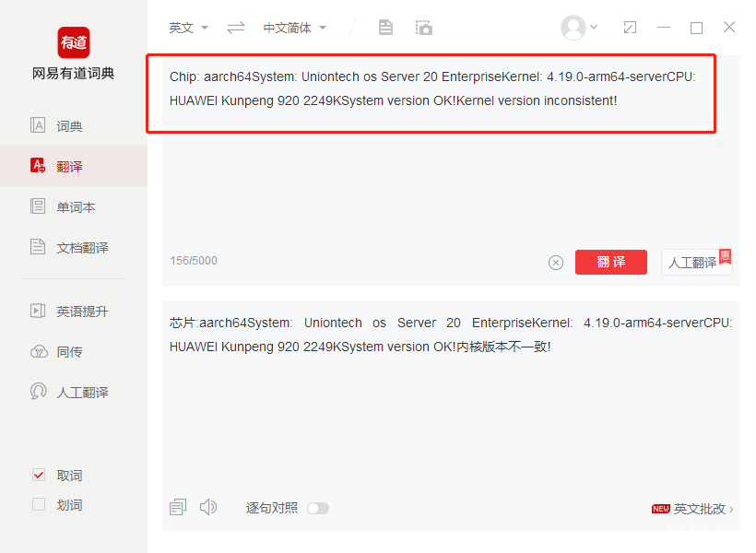Image resolution: width=756 pixels, height=553 pixels.
Task: Click the 词典 sidebar icon
Action: (x=38, y=125)
